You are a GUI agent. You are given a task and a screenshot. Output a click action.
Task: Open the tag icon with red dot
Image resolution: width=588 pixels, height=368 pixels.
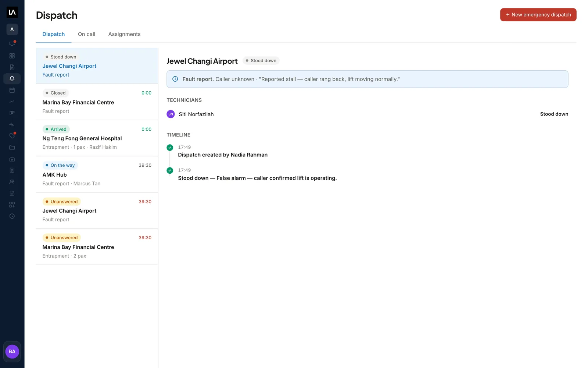[12, 136]
